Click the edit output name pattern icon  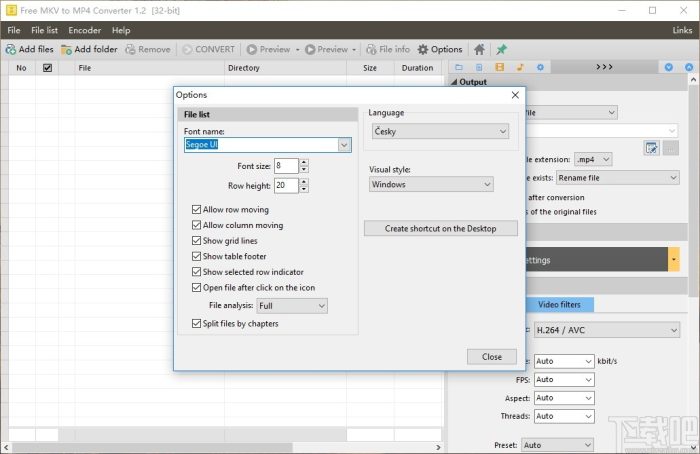click(651, 148)
